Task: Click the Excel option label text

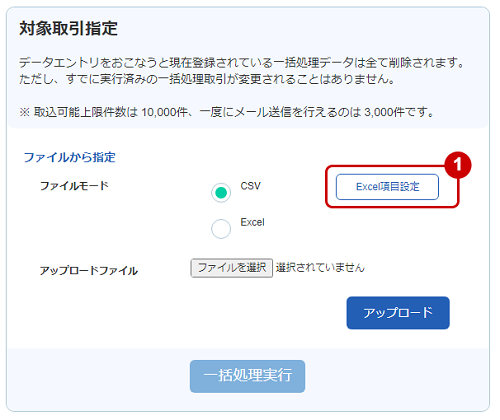Action: point(252,222)
